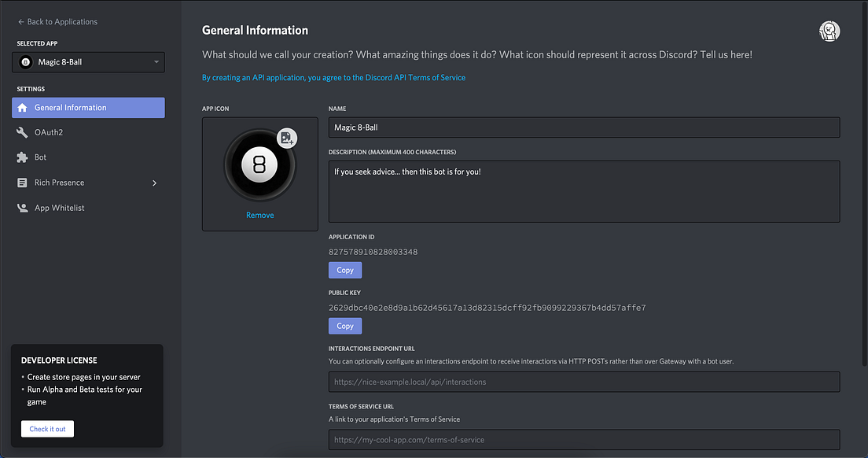Remove the app icon via the Remove link
This screenshot has width=868, height=458.
[259, 216]
